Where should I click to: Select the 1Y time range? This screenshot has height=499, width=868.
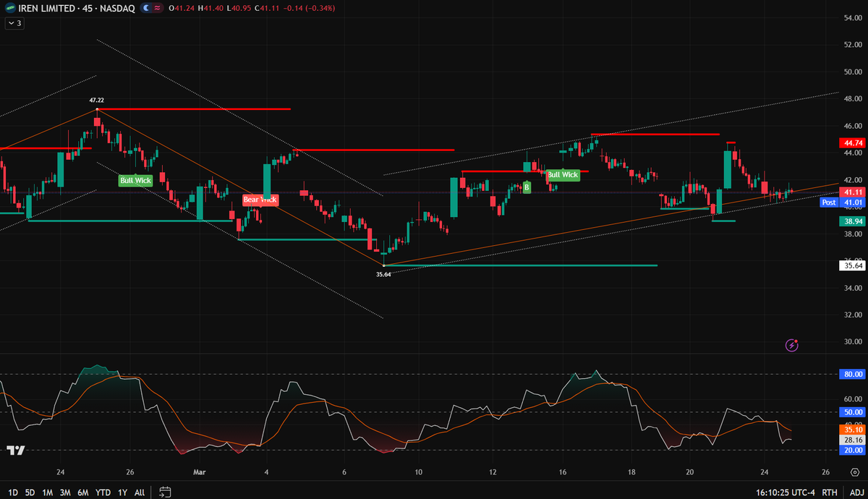(x=122, y=492)
